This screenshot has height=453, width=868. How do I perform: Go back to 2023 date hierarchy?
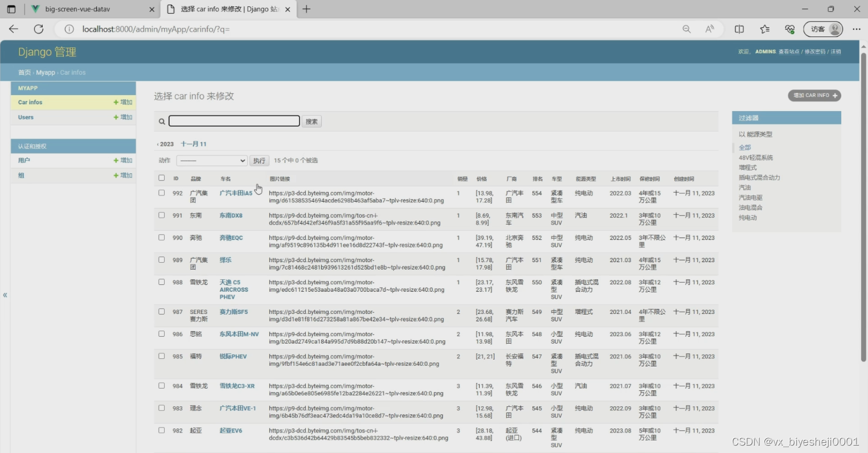click(x=165, y=144)
